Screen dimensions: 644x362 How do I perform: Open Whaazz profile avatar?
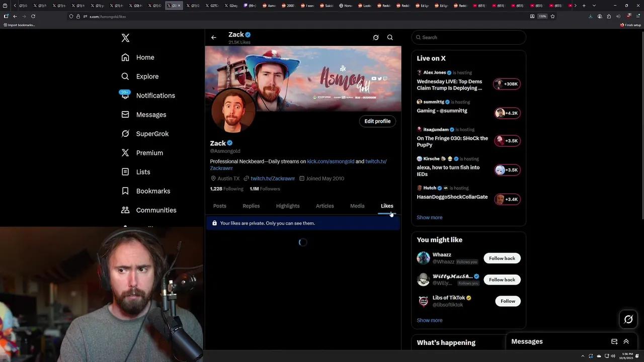(x=424, y=258)
